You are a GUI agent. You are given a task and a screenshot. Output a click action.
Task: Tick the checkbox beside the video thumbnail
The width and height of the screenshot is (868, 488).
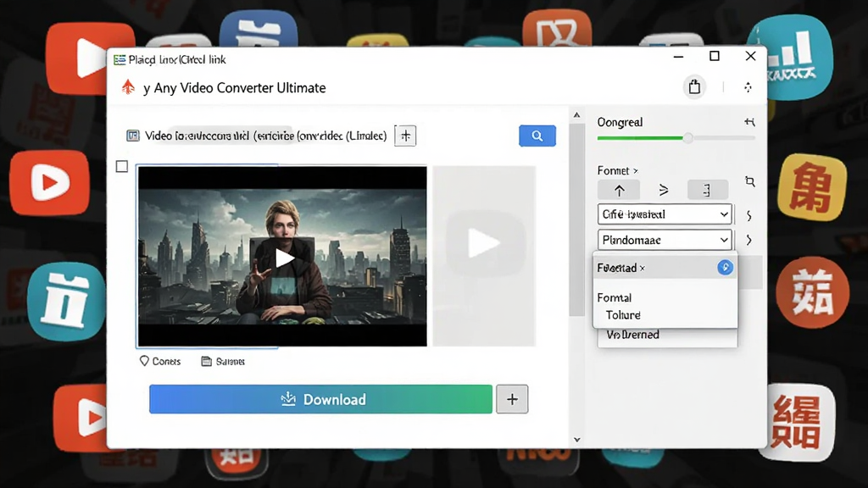[122, 167]
